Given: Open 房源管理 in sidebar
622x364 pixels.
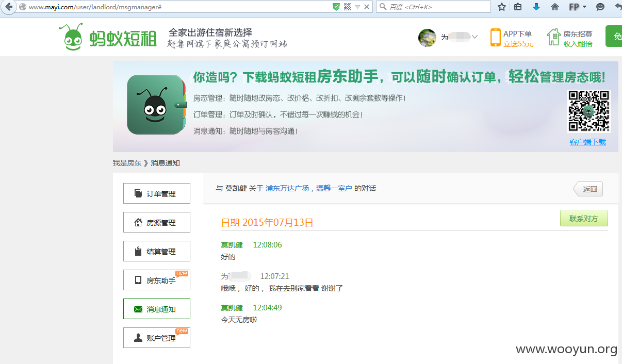Looking at the screenshot, I should (157, 222).
